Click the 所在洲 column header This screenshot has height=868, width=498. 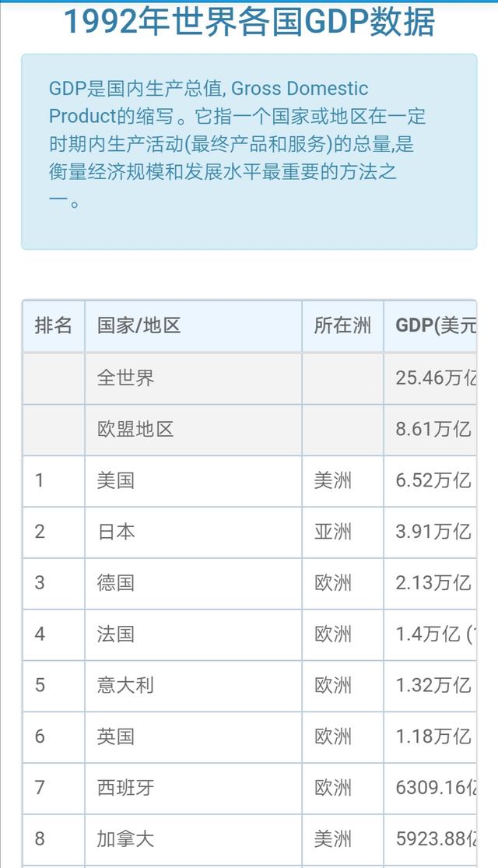click(x=342, y=325)
